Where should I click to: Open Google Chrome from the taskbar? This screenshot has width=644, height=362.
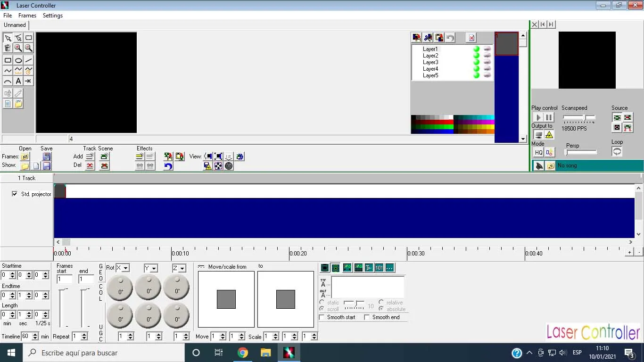tap(243, 353)
